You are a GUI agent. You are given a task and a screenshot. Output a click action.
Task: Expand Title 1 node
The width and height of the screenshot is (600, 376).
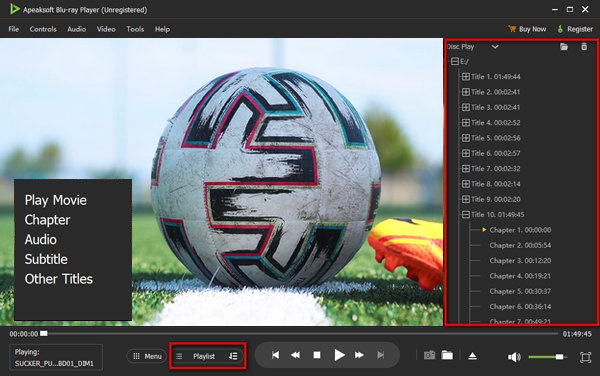[x=466, y=77]
